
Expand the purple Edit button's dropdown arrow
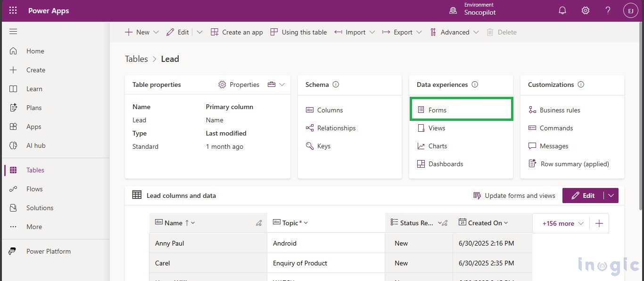611,196
